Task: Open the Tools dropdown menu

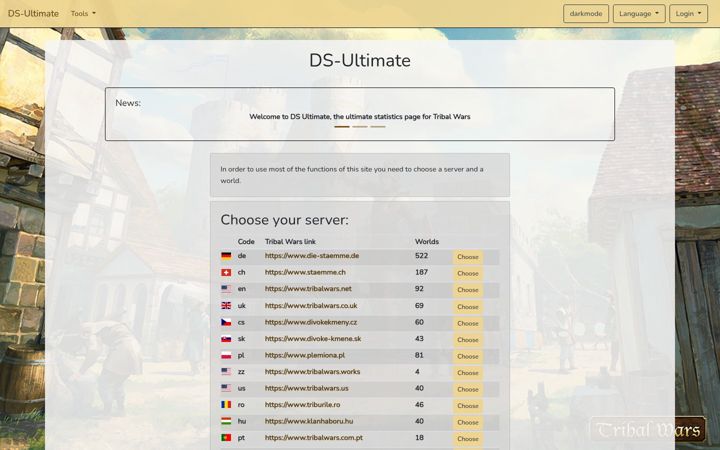Action: pos(83,14)
